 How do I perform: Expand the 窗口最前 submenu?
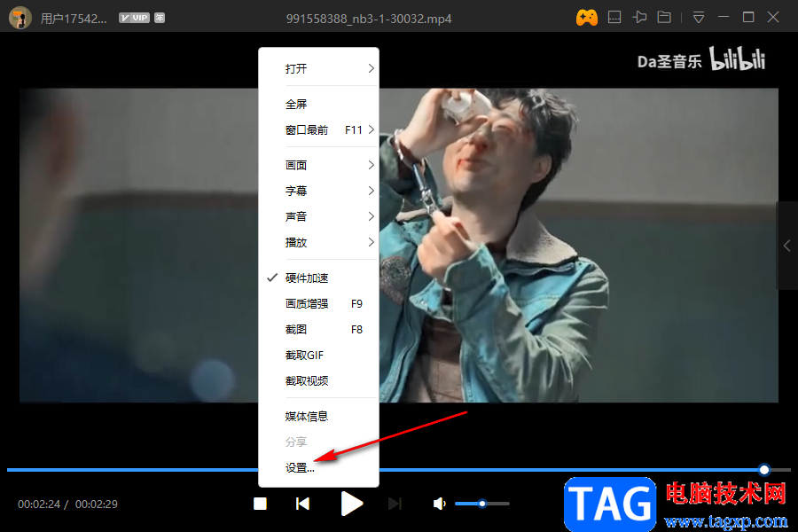pyautogui.click(x=318, y=129)
